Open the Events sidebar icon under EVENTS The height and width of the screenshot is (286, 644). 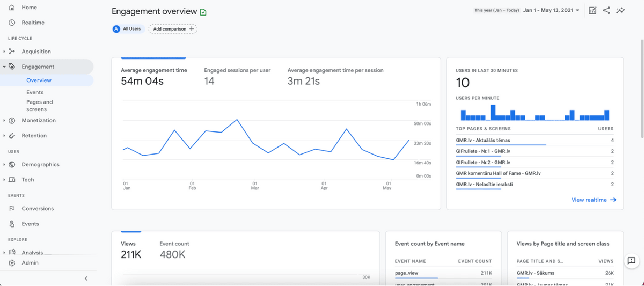(x=12, y=224)
